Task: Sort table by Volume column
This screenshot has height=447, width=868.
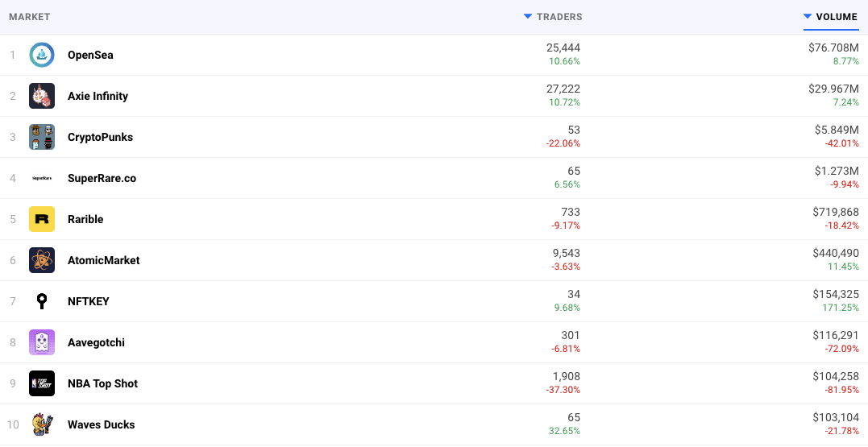Action: pos(831,17)
